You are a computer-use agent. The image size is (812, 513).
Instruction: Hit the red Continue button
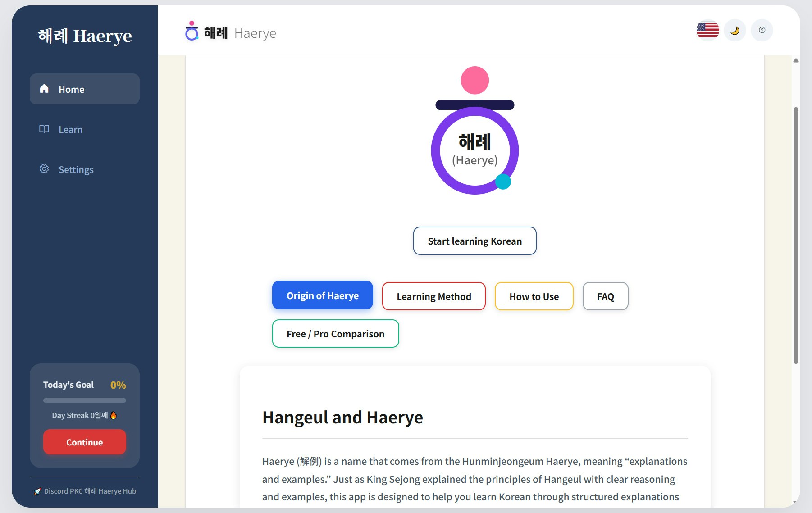click(x=84, y=442)
